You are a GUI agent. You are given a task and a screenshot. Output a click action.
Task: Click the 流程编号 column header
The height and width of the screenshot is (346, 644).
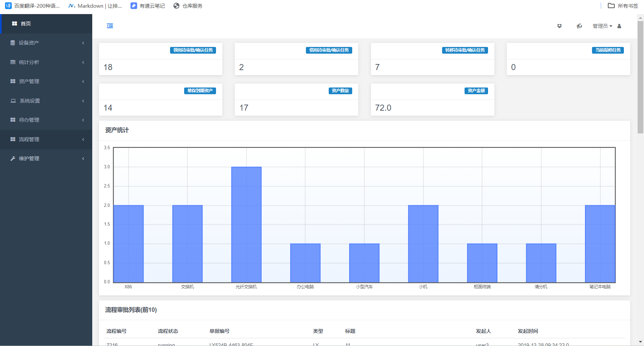tap(116, 331)
